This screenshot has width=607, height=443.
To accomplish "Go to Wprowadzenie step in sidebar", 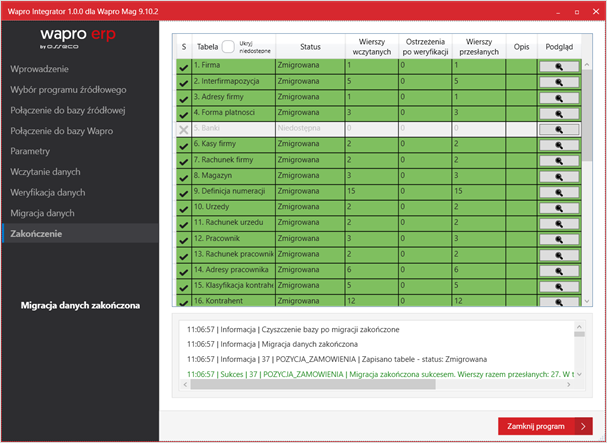I will coord(40,69).
